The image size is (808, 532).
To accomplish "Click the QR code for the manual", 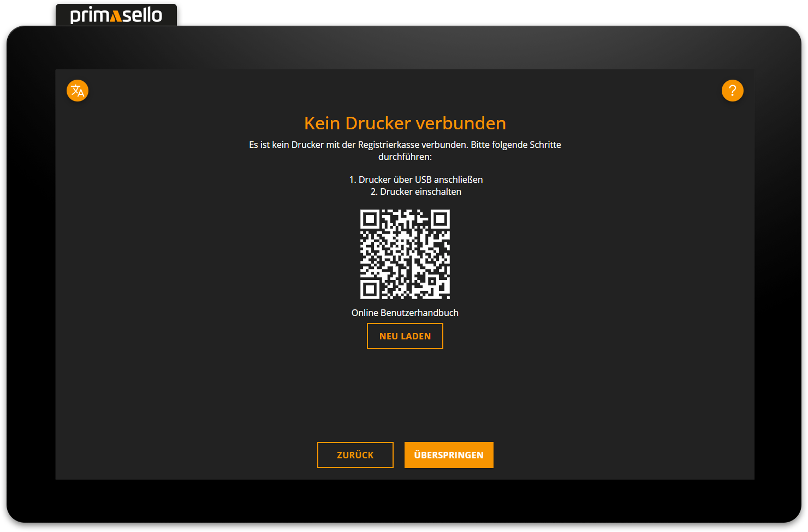I will (x=405, y=254).
